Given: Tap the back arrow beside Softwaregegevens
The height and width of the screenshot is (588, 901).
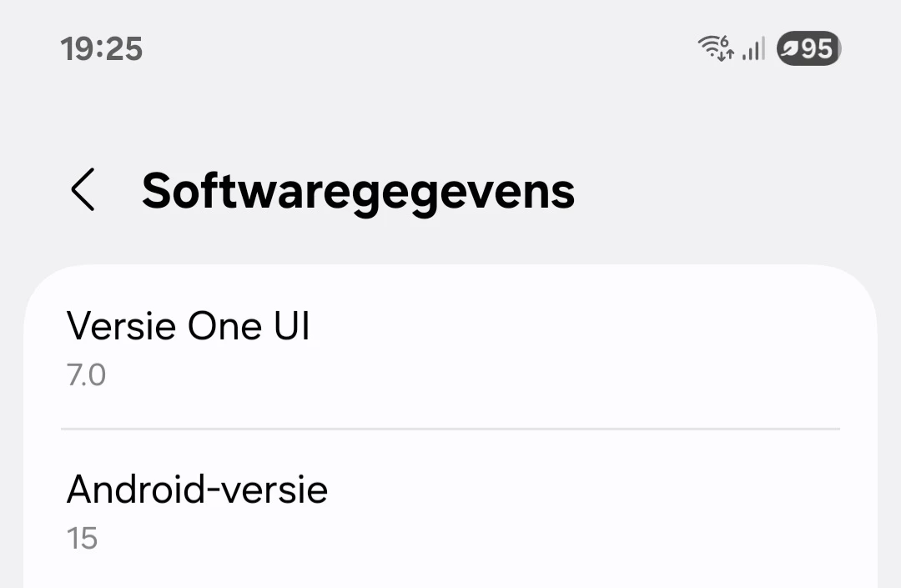Looking at the screenshot, I should coord(83,190).
